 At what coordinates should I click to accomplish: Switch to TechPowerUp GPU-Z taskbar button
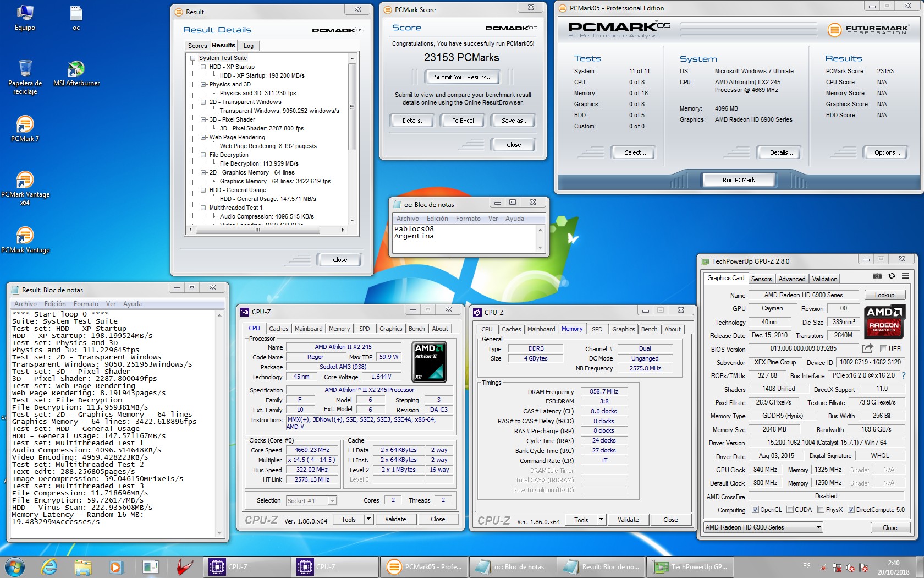point(690,567)
